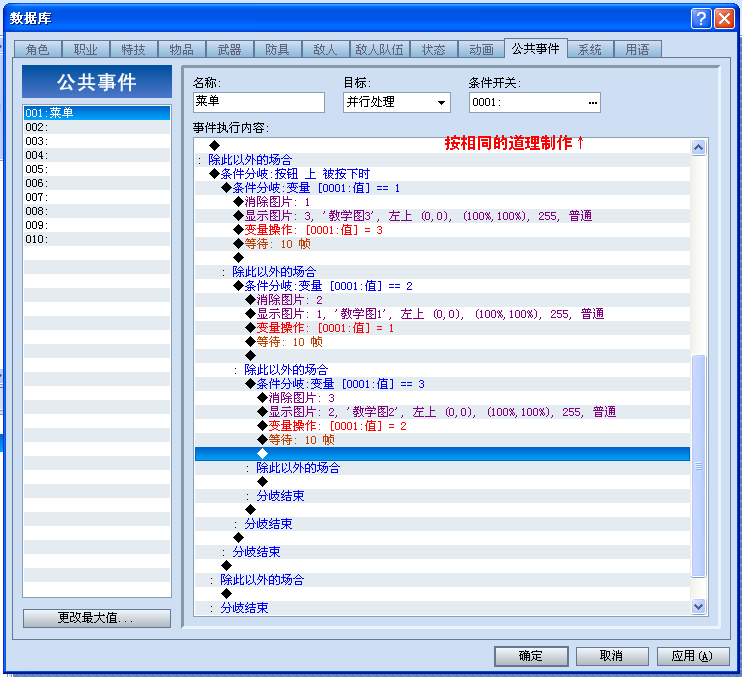Select the 显示图片: 1, '教学图1' command
This screenshot has height=677, width=742.
point(442,314)
